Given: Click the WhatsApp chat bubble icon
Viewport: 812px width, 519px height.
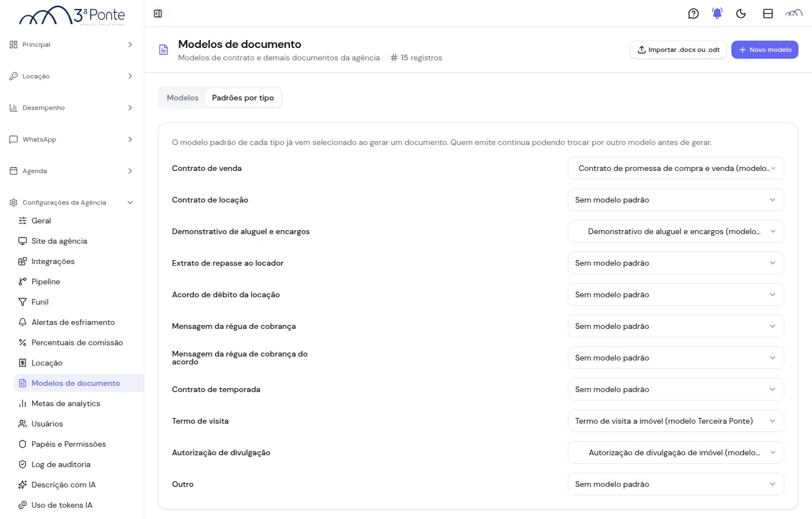Looking at the screenshot, I should (x=14, y=139).
